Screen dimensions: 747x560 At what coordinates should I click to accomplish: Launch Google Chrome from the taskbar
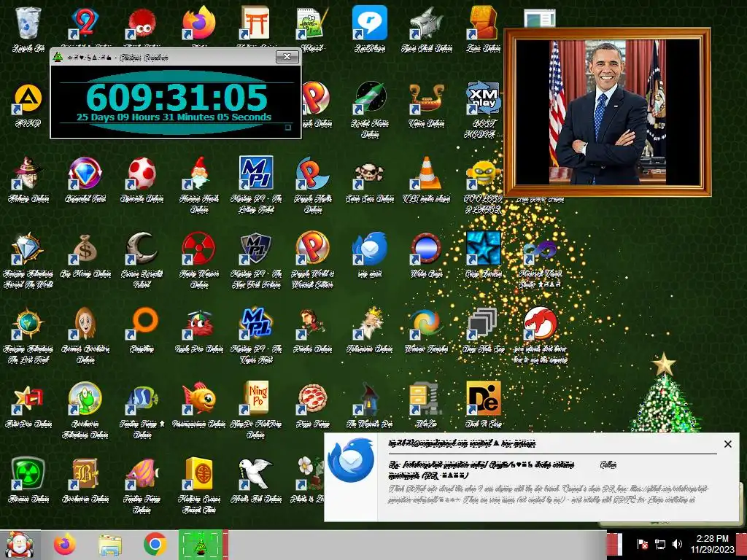[x=155, y=545]
